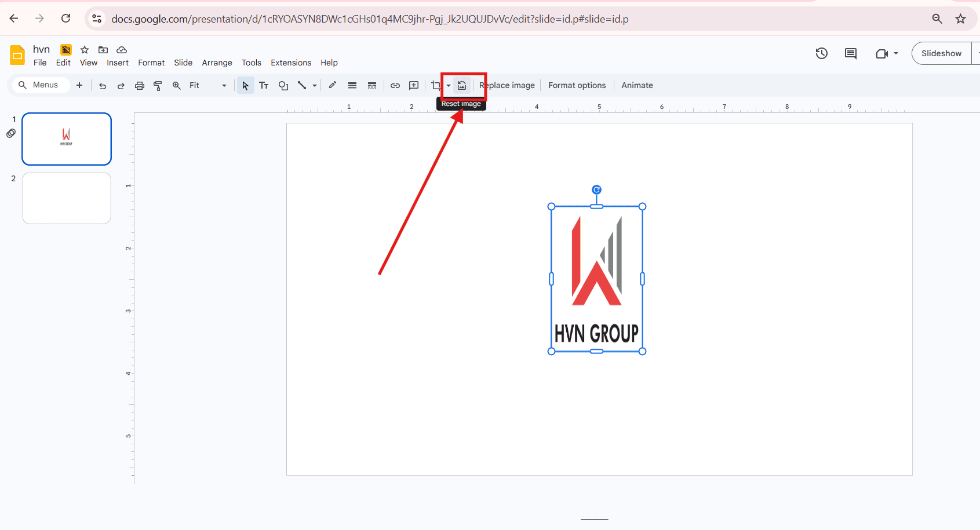Click the Format options button
Screen dimensions: 980x530
577,85
